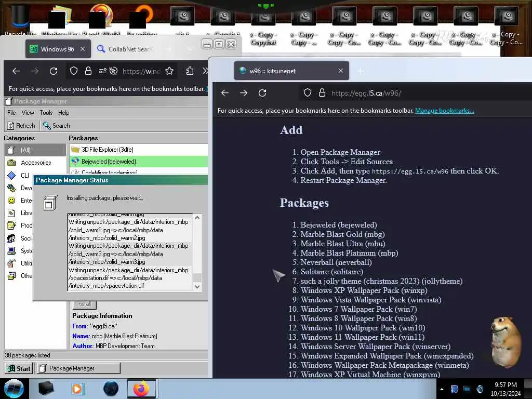532x399 pixels.
Task: Click the Libraries category icon
Action: [x=11, y=213]
